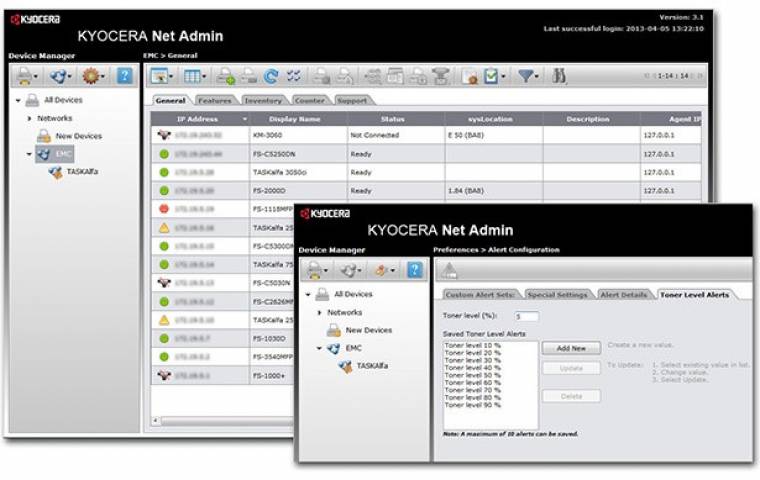Click the list view icon in the General toolbar
760x480 pixels.
coord(159,76)
